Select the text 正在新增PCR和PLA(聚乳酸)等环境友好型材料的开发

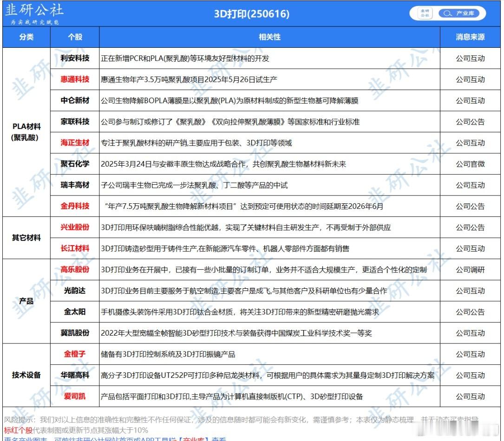click(x=185, y=58)
